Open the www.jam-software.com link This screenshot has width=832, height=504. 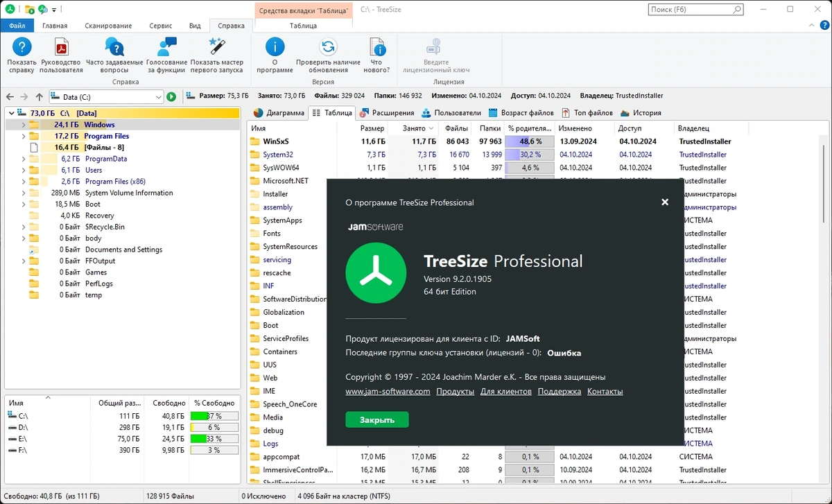coord(388,392)
